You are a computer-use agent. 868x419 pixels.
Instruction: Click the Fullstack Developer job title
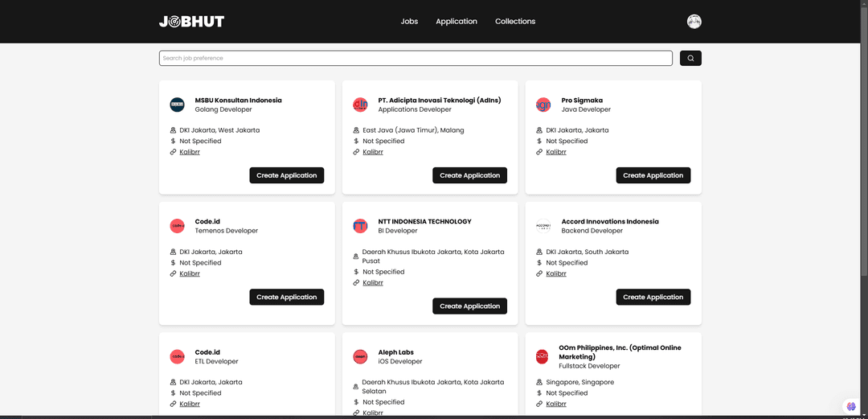pos(590,366)
